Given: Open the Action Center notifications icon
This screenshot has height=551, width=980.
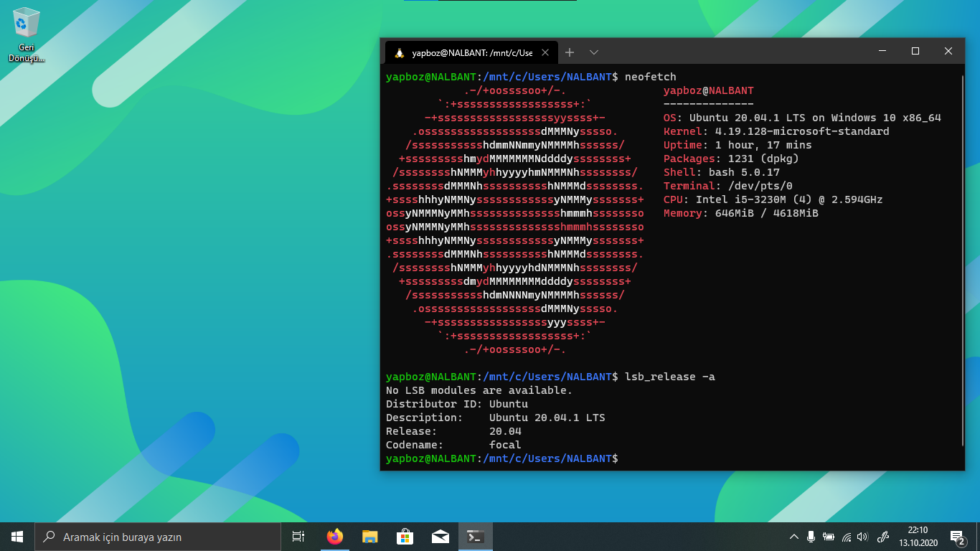Looking at the screenshot, I should click(957, 537).
